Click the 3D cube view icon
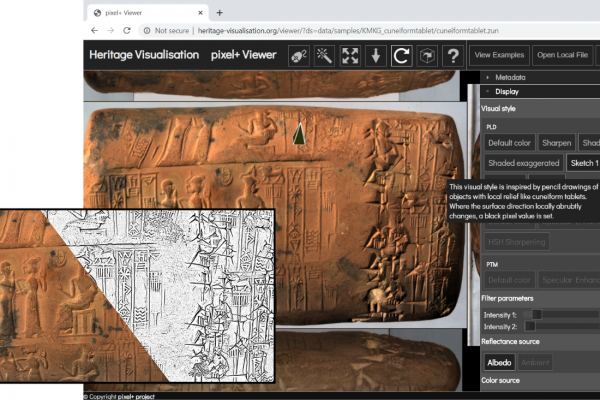 click(x=427, y=56)
